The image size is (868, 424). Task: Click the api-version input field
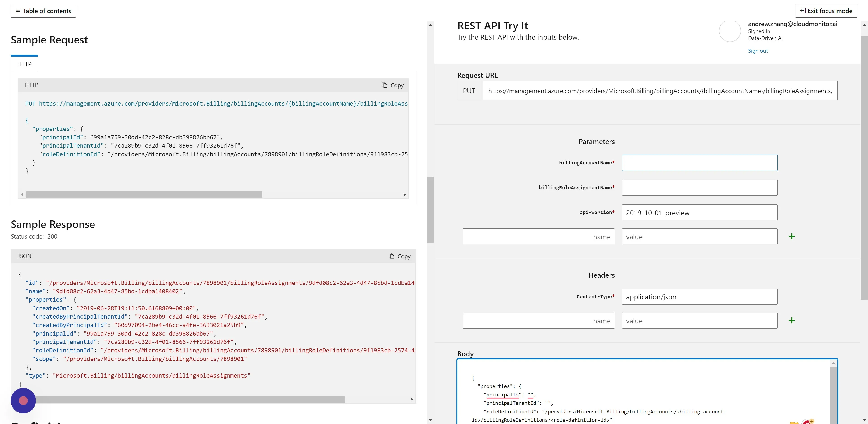tap(699, 213)
